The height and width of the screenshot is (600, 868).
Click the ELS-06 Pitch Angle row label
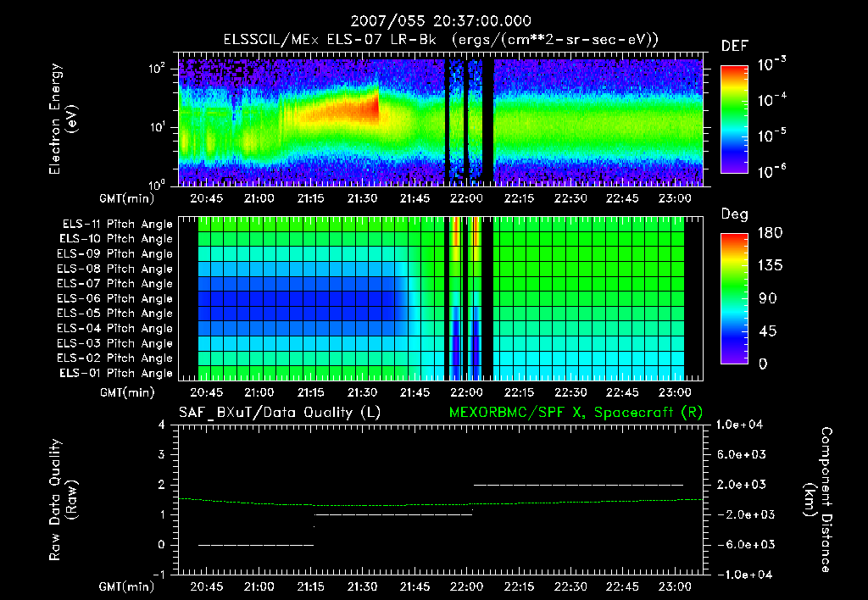[x=115, y=299]
